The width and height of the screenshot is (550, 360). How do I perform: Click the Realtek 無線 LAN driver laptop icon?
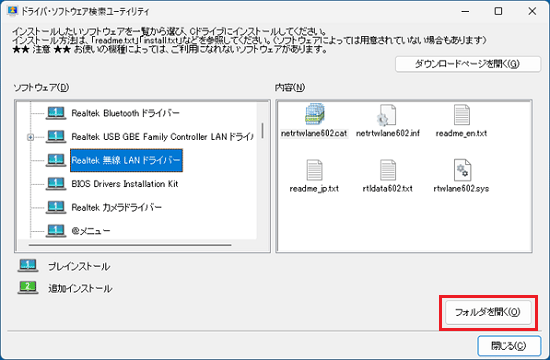(x=56, y=160)
